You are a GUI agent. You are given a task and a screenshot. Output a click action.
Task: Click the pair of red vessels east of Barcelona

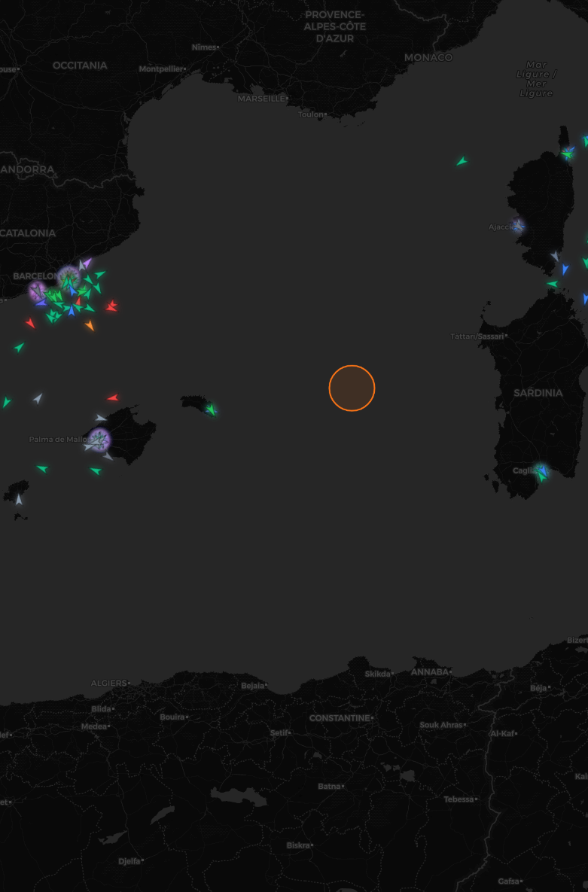point(111,306)
